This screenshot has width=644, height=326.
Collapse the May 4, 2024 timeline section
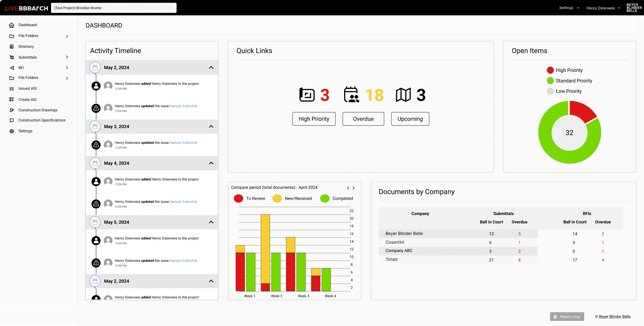tap(211, 163)
